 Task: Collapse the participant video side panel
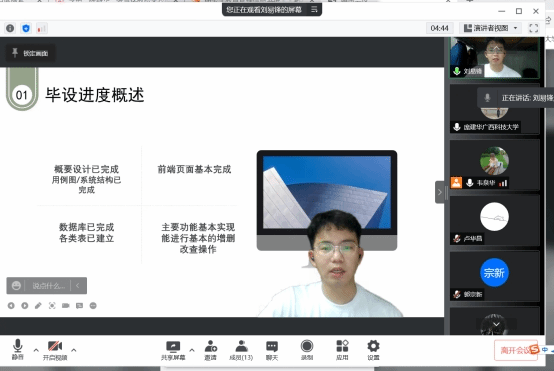pos(440,192)
